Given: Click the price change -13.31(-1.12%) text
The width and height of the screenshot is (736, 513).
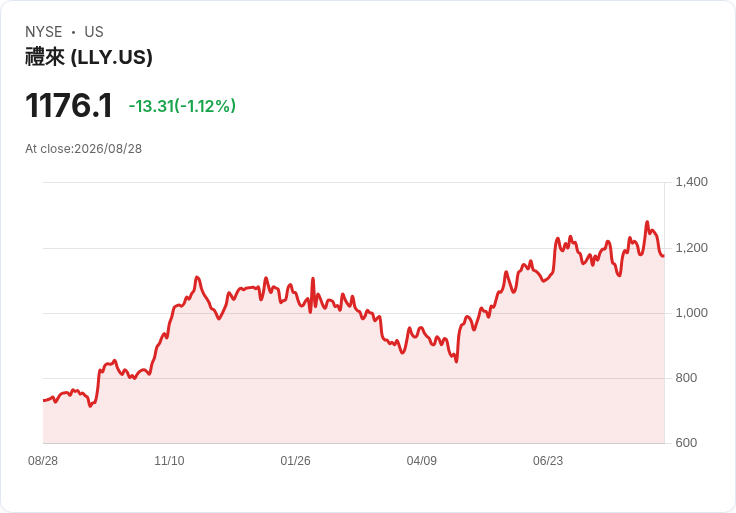Looking at the screenshot, I should click(182, 106).
